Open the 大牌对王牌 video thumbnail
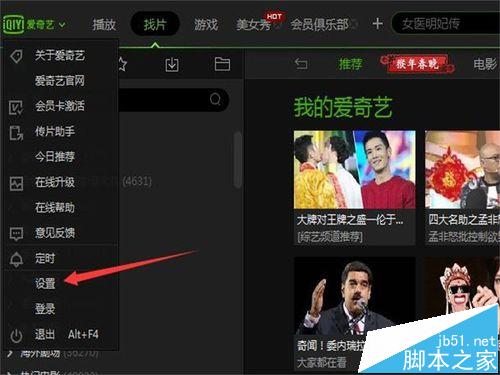 click(x=355, y=169)
